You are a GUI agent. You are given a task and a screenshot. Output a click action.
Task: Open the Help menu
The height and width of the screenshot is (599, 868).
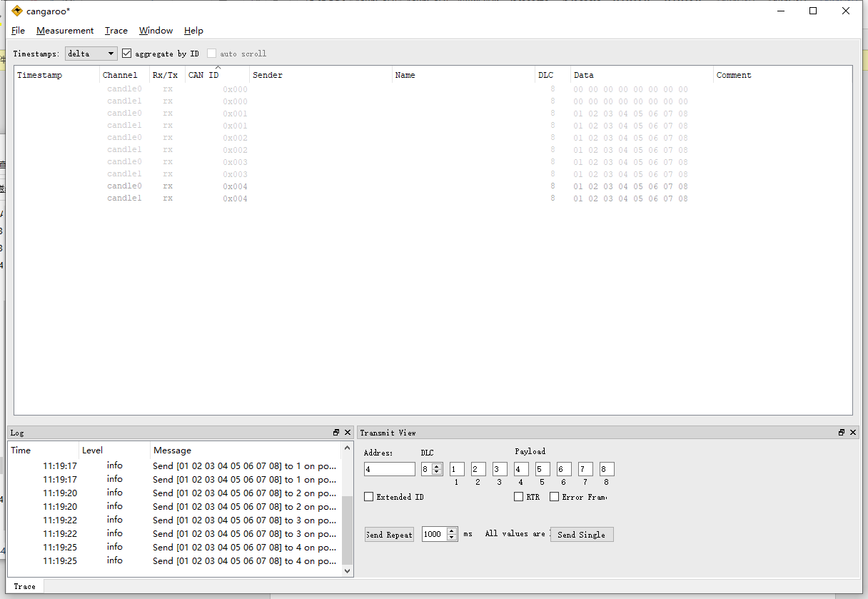click(x=193, y=31)
